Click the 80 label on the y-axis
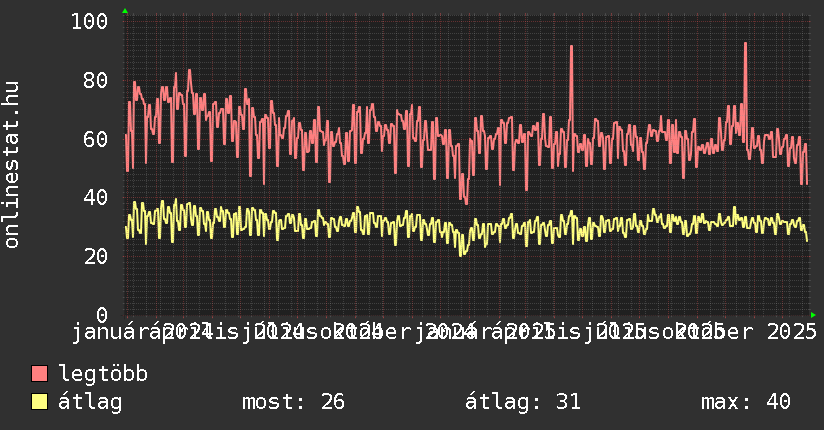The width and height of the screenshot is (824, 430). pyautogui.click(x=95, y=80)
